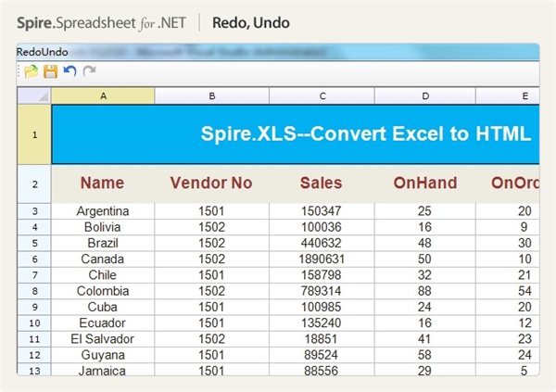Screen dimensions: 556x392
Task: Save the spreadsheet with the floppy icon
Action: [x=50, y=71]
